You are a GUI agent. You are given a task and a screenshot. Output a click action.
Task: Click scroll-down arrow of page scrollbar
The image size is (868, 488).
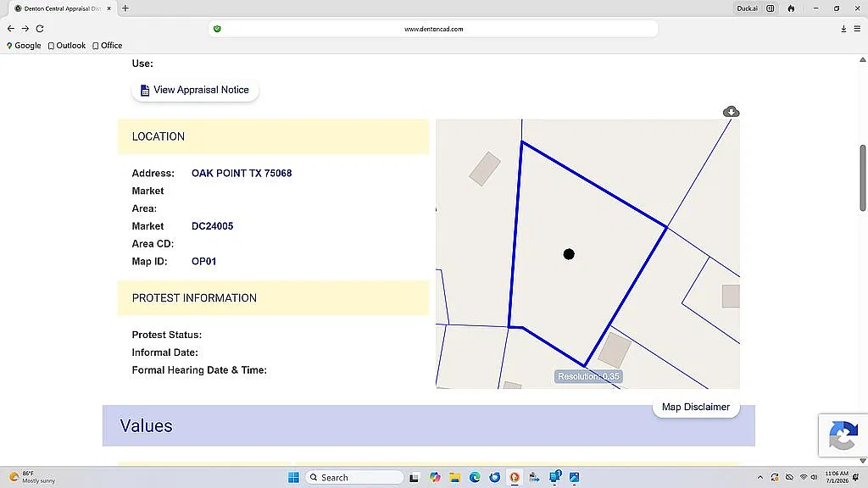click(862, 460)
